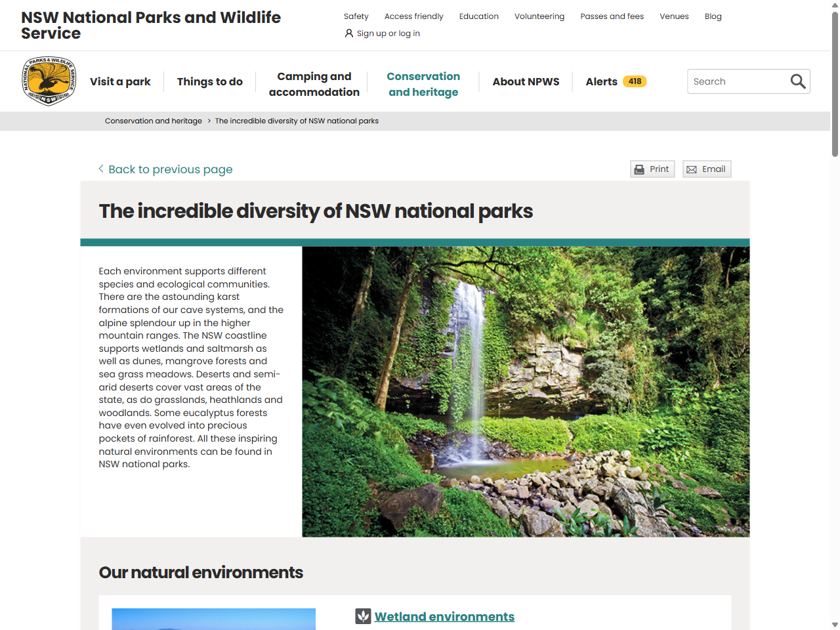Go to the Wetland environments link

coord(444,616)
